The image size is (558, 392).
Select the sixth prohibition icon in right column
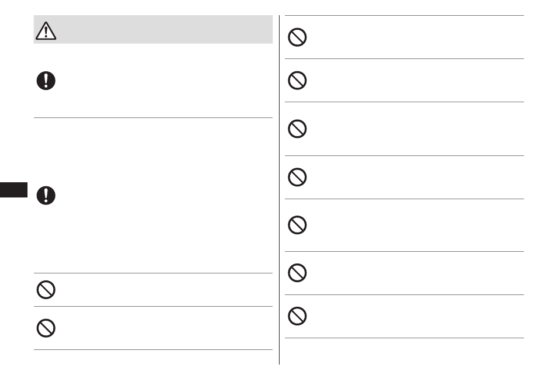coord(297,273)
